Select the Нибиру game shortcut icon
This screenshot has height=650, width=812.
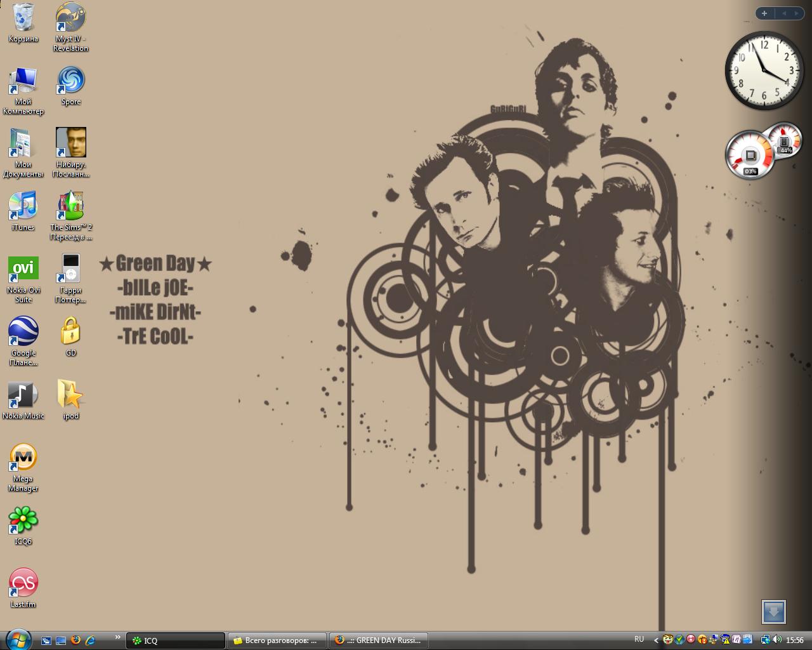pos(70,152)
